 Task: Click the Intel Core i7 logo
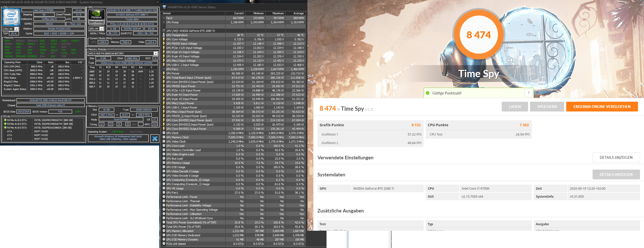click(12, 17)
